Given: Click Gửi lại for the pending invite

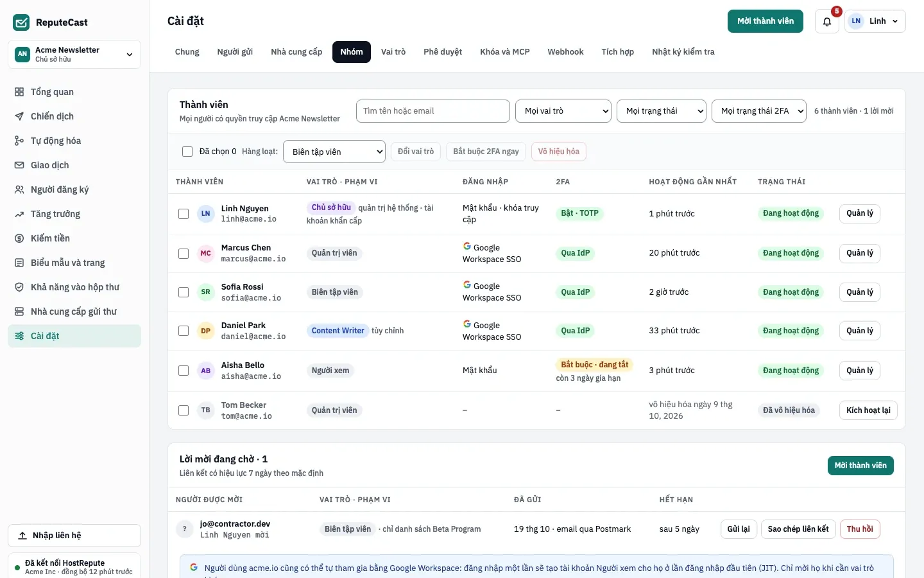Looking at the screenshot, I should [x=739, y=529].
